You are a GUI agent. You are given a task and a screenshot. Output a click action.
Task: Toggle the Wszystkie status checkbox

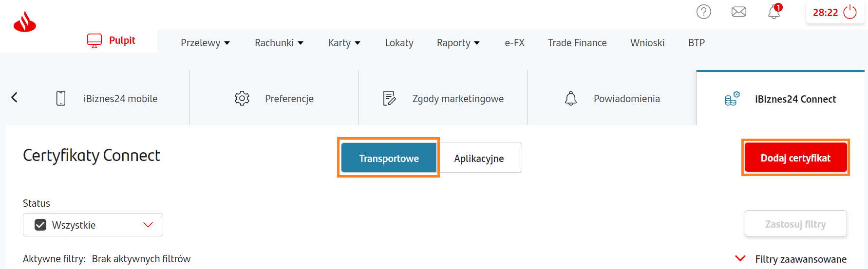pos(40,225)
